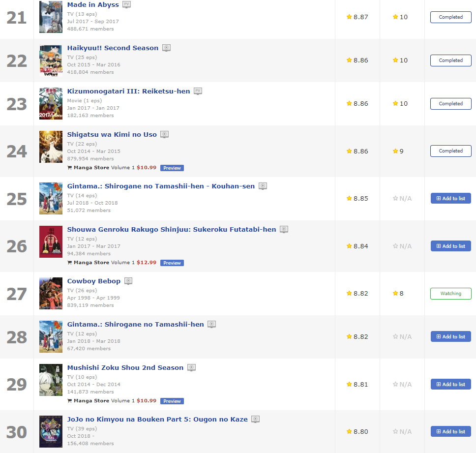Image resolution: width=476 pixels, height=453 pixels.
Task: Change the Watching status for Cowboy Bebop
Action: (451, 294)
